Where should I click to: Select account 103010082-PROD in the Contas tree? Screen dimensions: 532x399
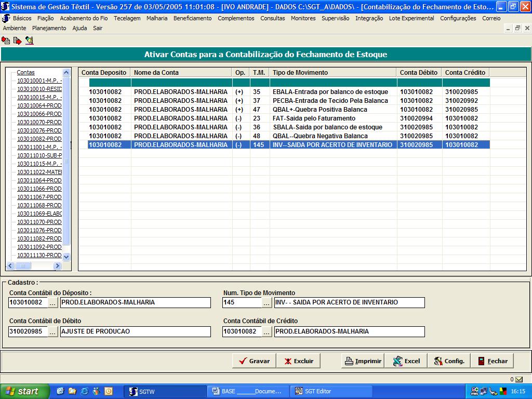pos(39,139)
